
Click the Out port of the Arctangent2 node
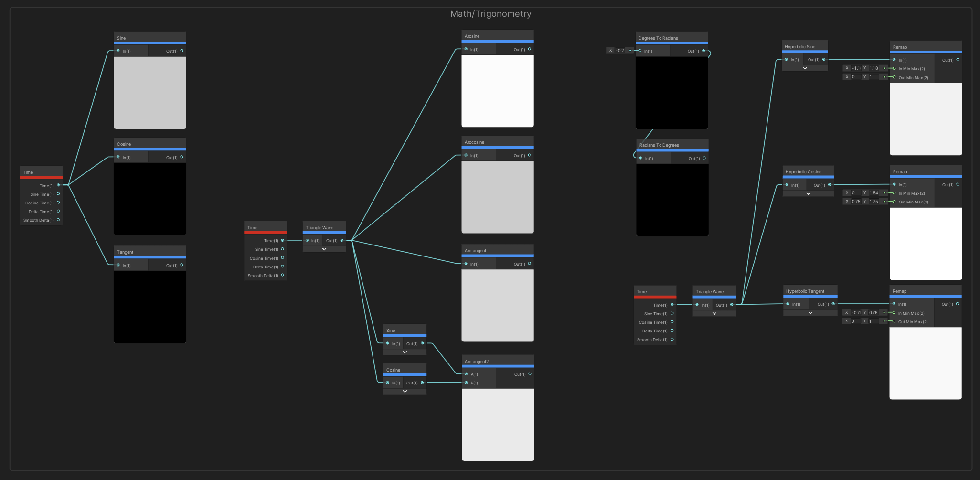pyautogui.click(x=530, y=374)
